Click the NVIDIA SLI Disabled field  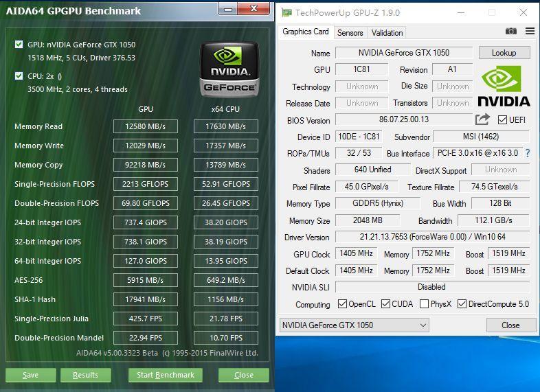click(433, 287)
